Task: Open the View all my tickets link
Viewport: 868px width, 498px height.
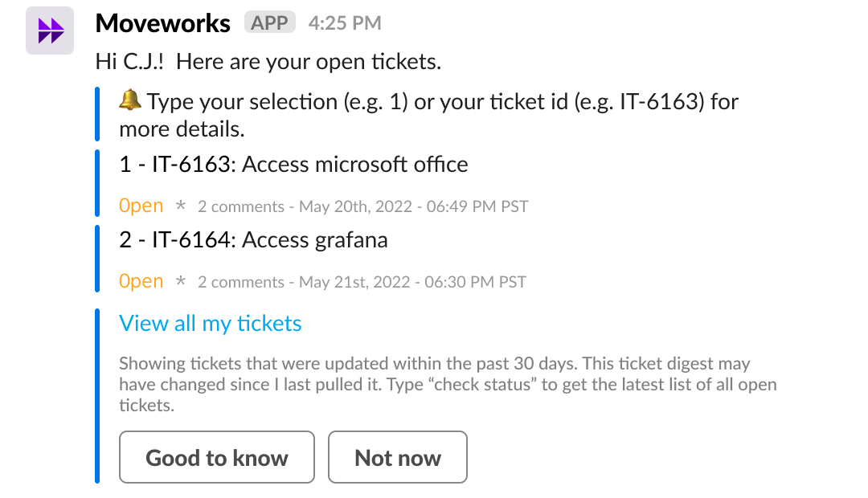Action: point(210,324)
